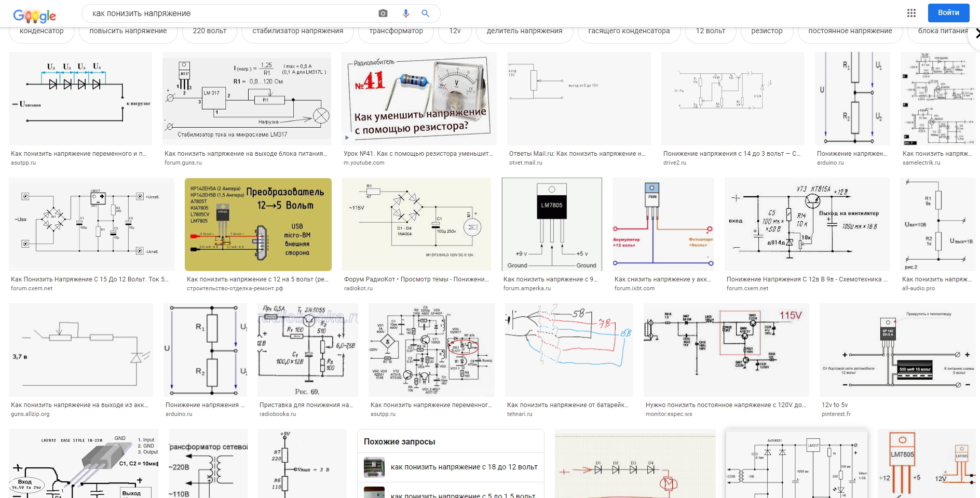
Task: Open LM317 current stabilizer schematic image
Action: point(247,98)
